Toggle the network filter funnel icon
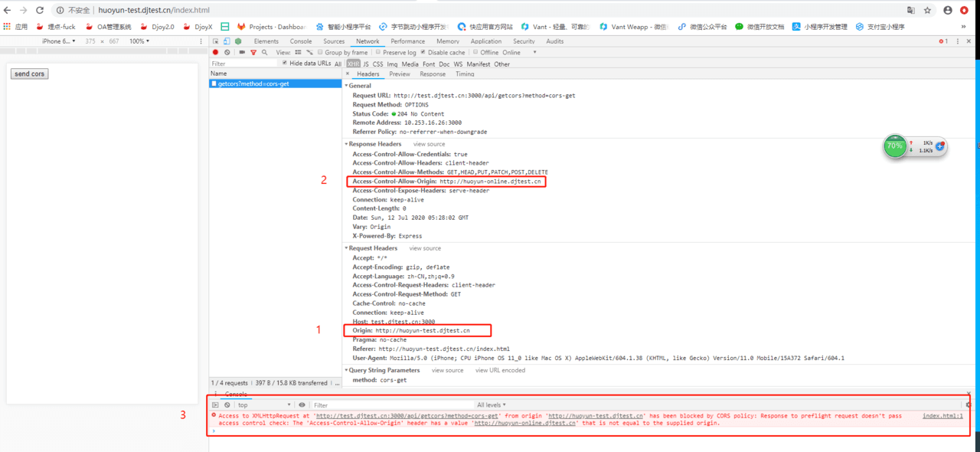Screen dimensions: 980x452 (x=253, y=53)
